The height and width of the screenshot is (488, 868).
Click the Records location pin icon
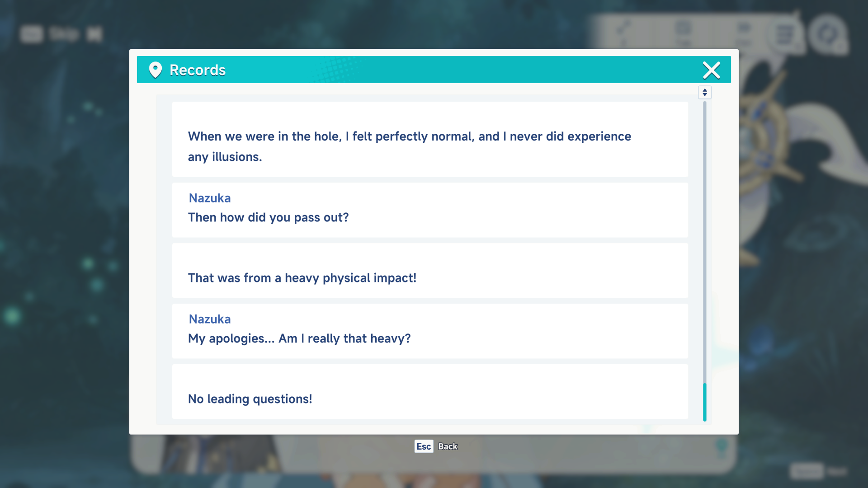155,70
